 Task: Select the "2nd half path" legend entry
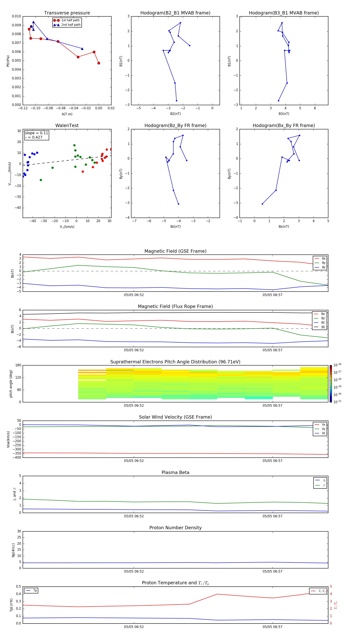pos(67,25)
